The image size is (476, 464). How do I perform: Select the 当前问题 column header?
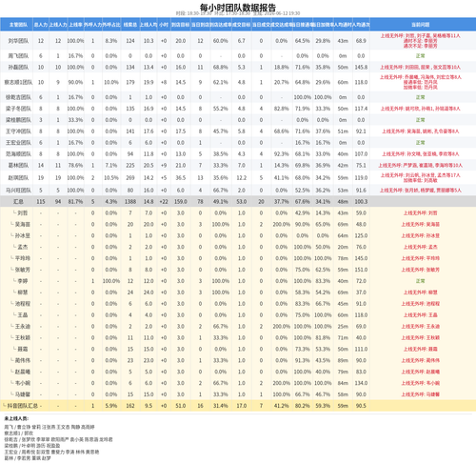tap(420, 25)
